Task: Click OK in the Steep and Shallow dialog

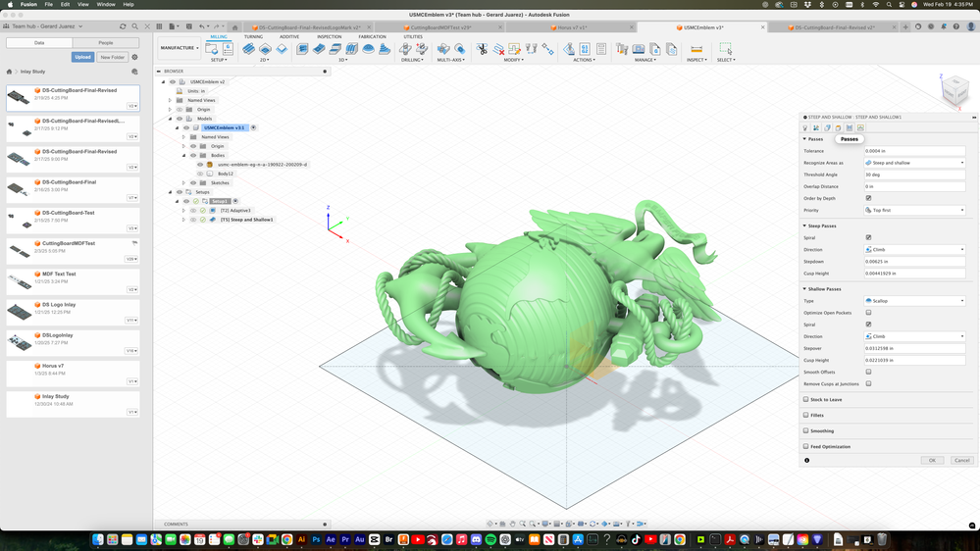Action: (932, 461)
